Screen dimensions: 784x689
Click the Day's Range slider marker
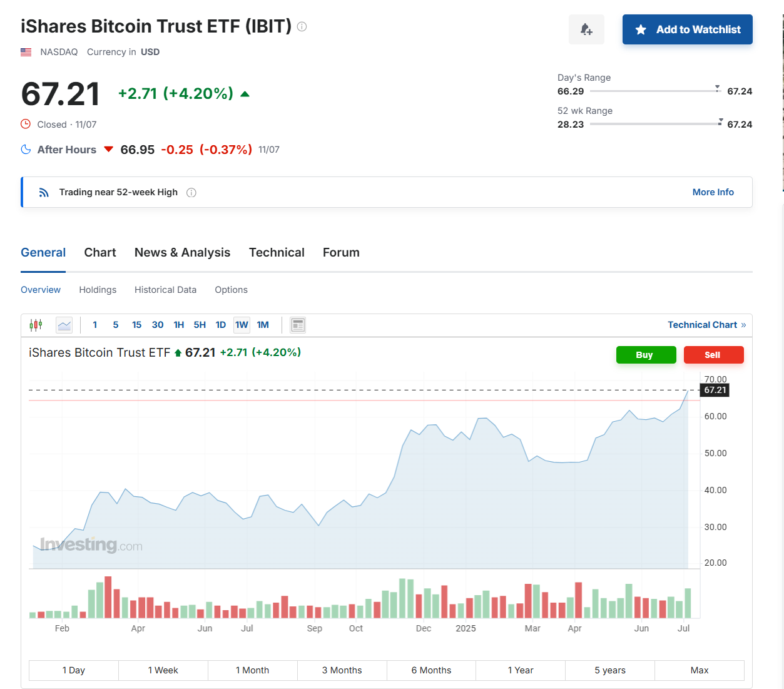pyautogui.click(x=718, y=88)
